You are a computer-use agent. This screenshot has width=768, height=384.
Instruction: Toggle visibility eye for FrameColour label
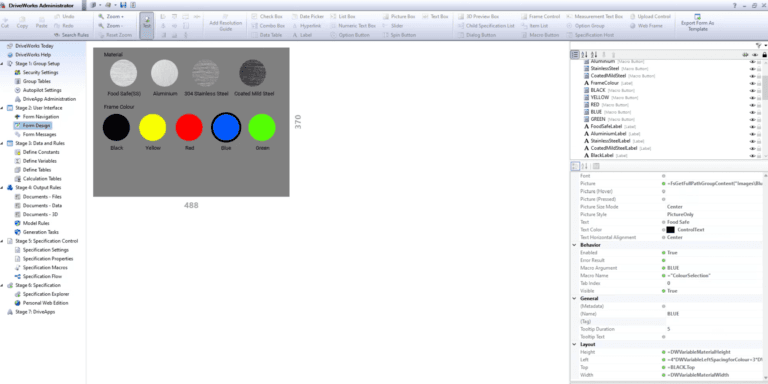(752, 83)
